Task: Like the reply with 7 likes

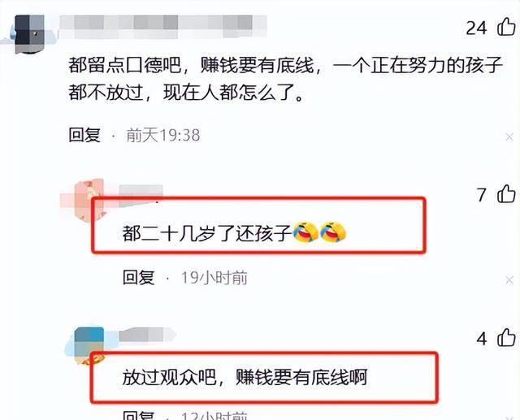Action: tap(506, 193)
